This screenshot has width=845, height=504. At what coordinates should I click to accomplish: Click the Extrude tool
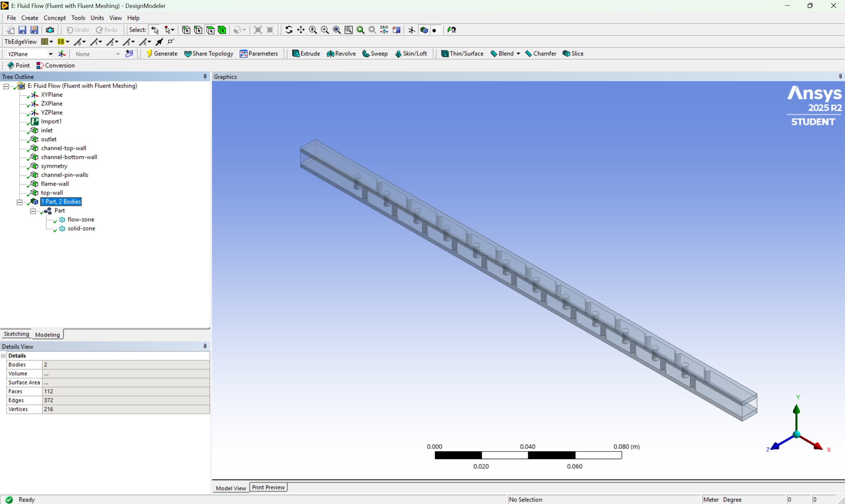(x=306, y=54)
